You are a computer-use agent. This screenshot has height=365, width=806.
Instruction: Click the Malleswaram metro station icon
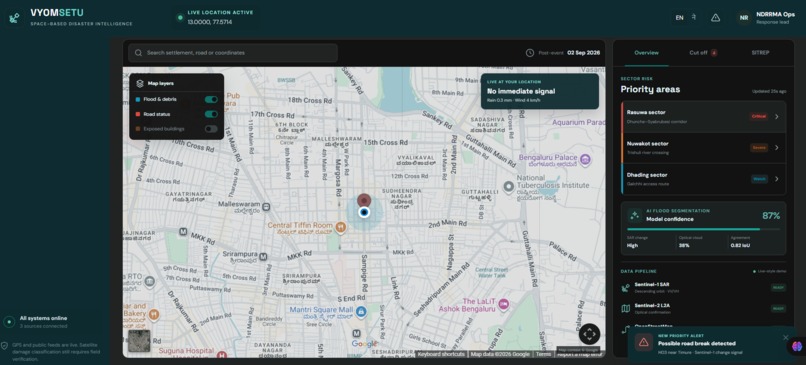pos(266,207)
